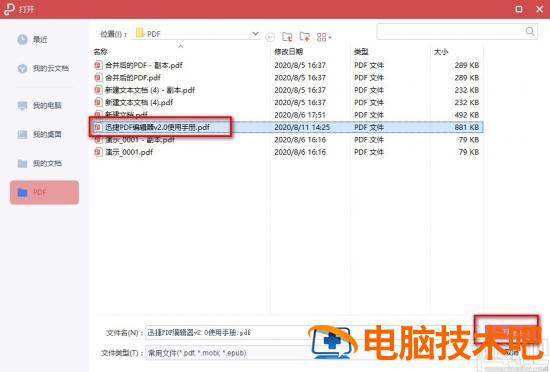Sort files by 大小 column header
This screenshot has height=372, width=550.
441,52
